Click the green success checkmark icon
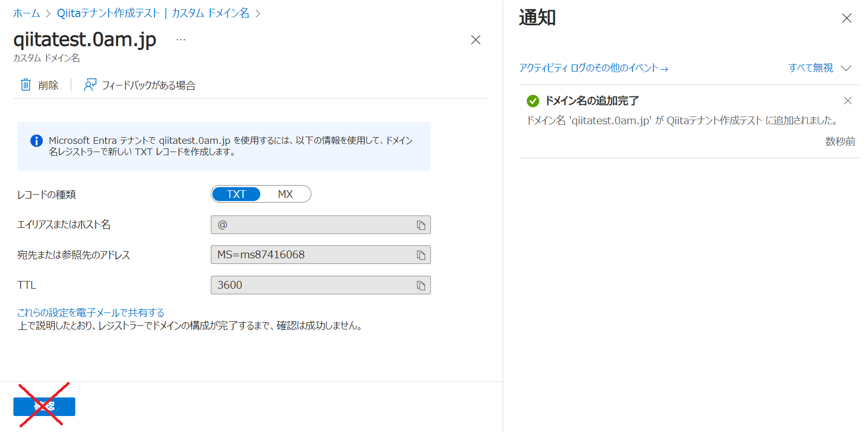 [x=533, y=101]
